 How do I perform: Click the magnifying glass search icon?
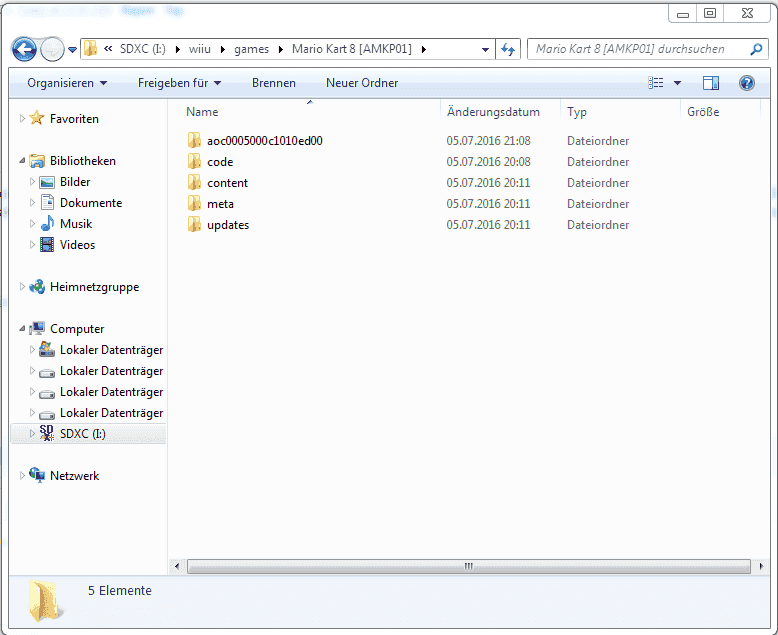pyautogui.click(x=757, y=49)
